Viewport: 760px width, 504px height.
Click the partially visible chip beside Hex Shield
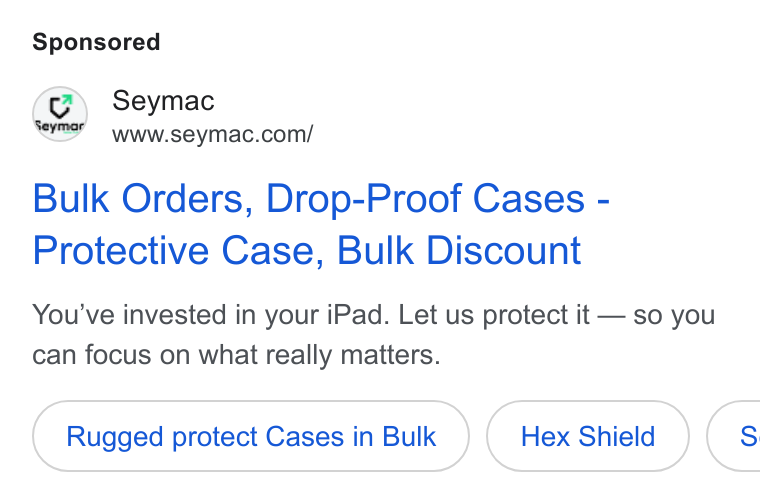[734, 436]
